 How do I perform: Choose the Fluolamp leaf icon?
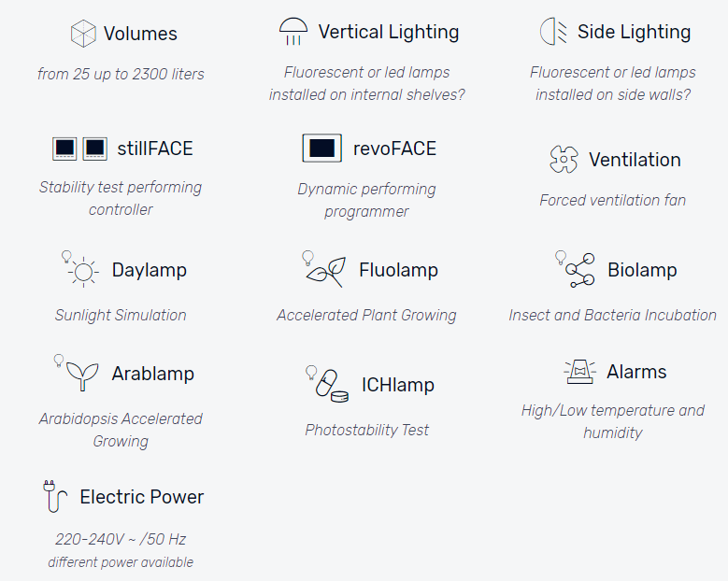[324, 269]
